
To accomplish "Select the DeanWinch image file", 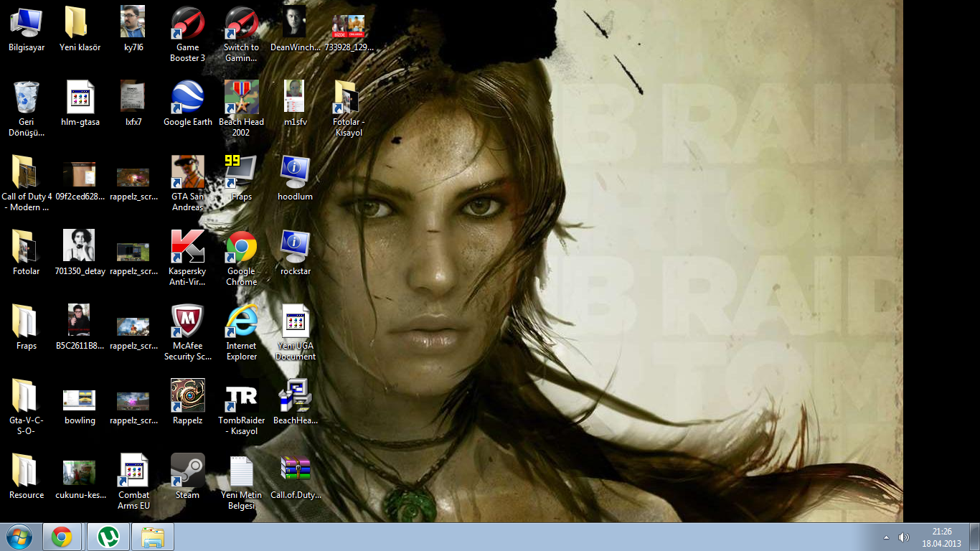I will 295,29.
